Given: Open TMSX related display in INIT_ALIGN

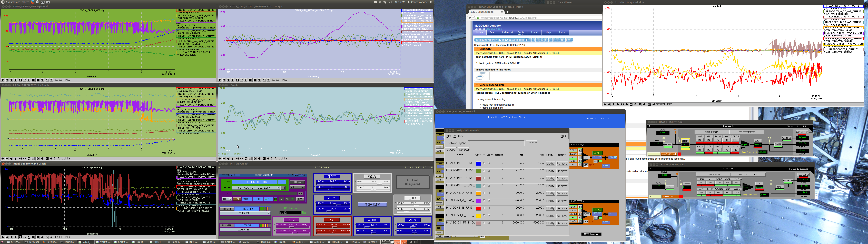Looking at the screenshot, I should (x=413, y=198).
